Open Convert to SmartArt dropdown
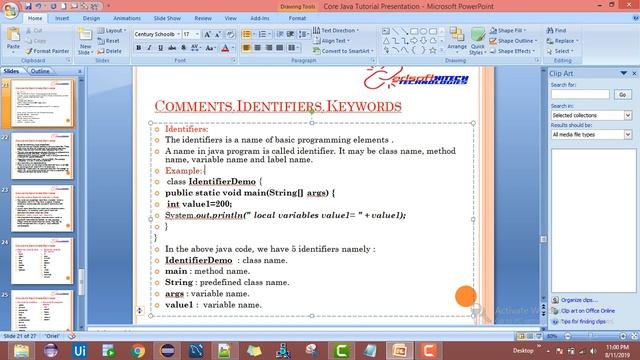This screenshot has height=360, width=640. (343, 51)
